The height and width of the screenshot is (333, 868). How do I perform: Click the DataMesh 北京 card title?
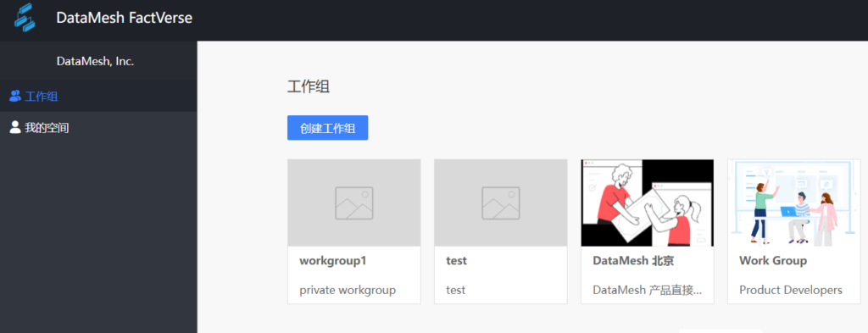click(x=633, y=260)
